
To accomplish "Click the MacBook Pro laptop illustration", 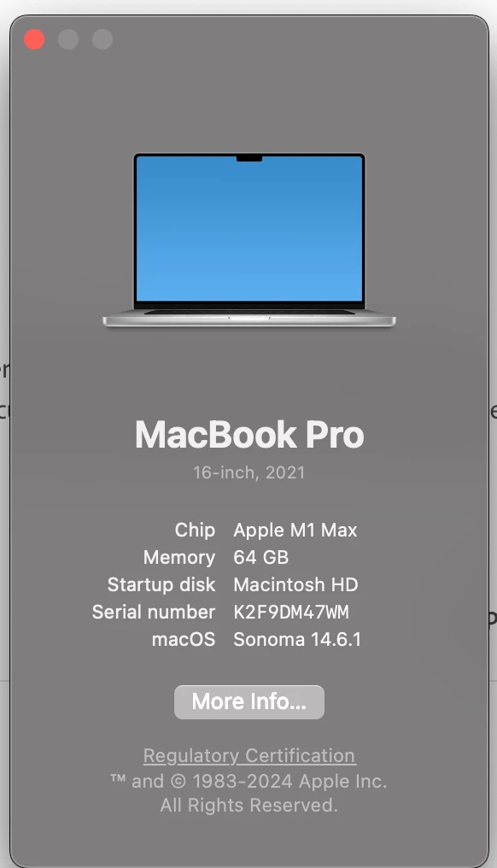I will (x=249, y=240).
